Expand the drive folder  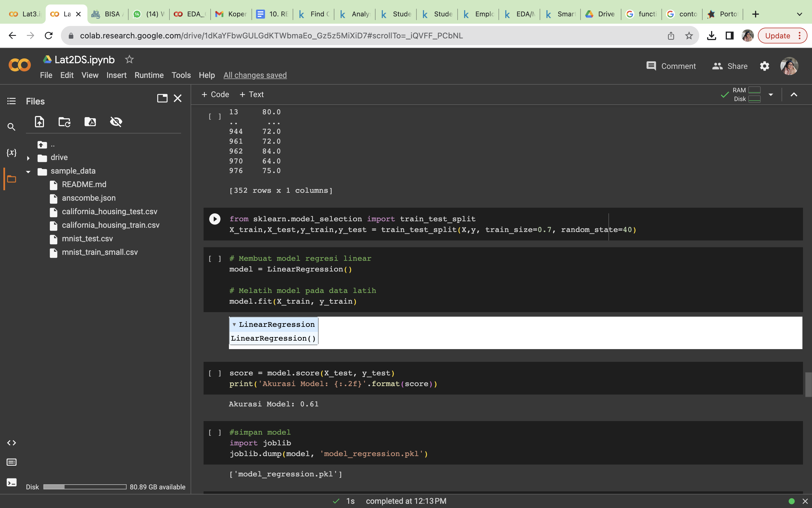(x=28, y=158)
